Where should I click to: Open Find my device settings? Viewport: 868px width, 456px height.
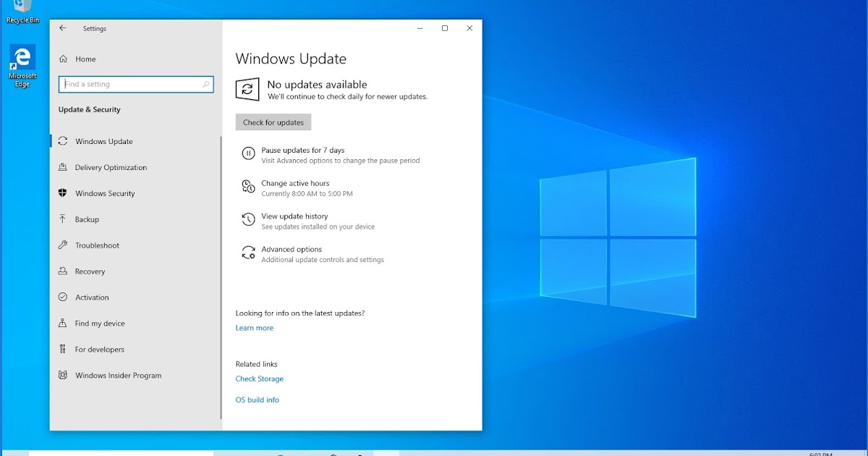pyautogui.click(x=98, y=324)
